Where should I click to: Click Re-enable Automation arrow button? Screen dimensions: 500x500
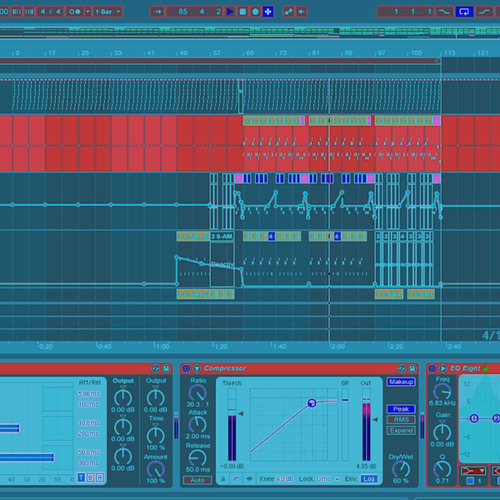[x=301, y=12]
